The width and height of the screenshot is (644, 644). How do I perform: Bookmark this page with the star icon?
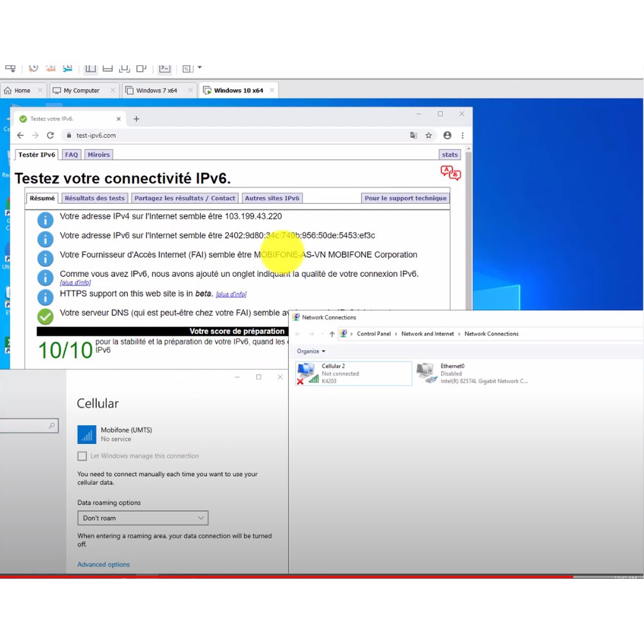tap(428, 135)
